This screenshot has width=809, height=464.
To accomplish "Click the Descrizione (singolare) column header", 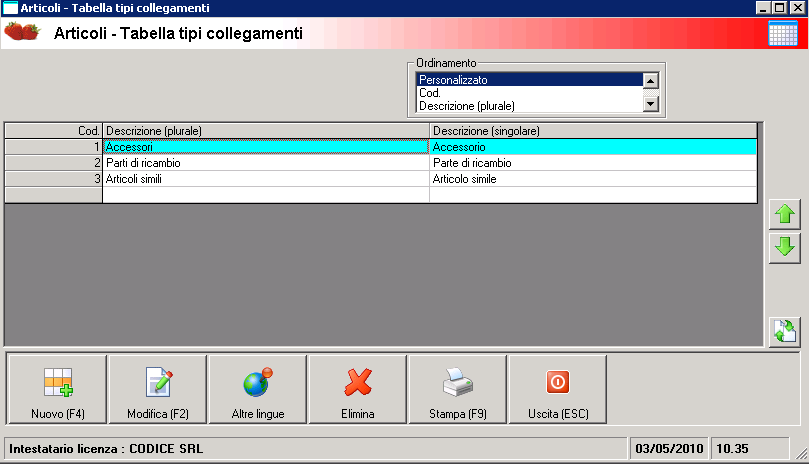I will coord(593,131).
